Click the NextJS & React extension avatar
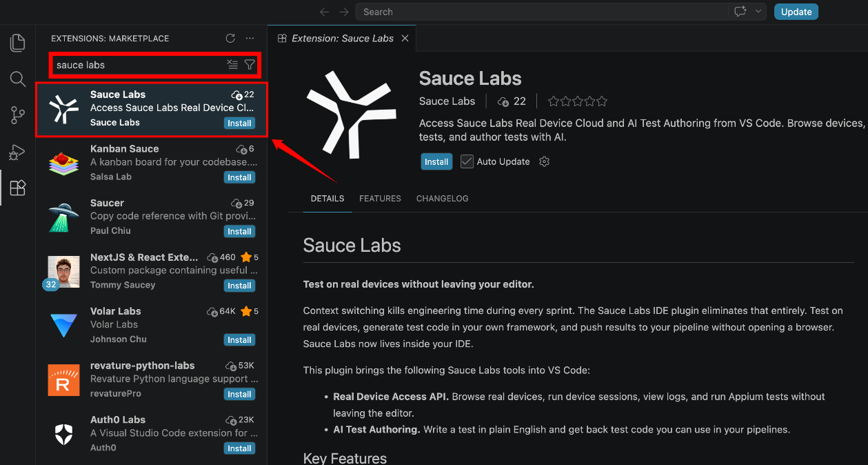 coord(63,272)
